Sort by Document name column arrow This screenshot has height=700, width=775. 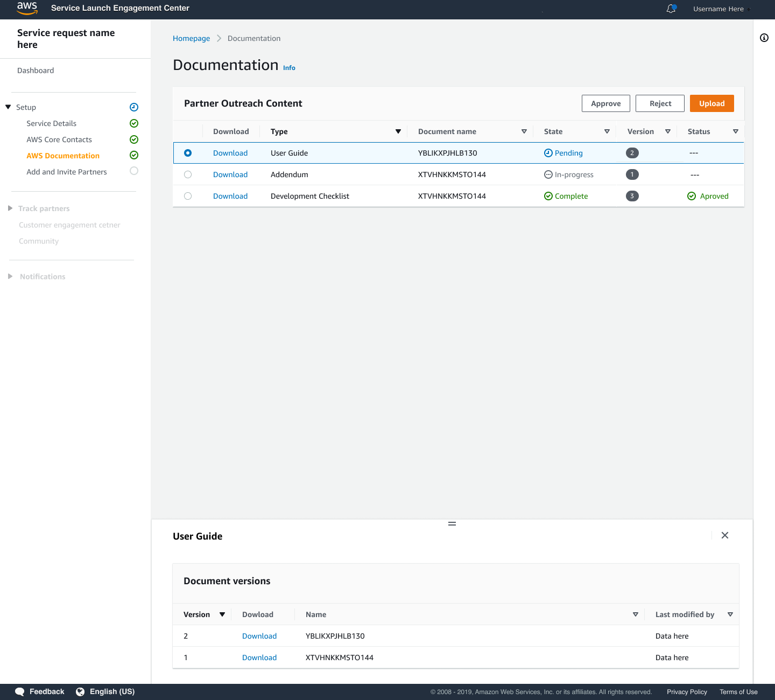524,131
